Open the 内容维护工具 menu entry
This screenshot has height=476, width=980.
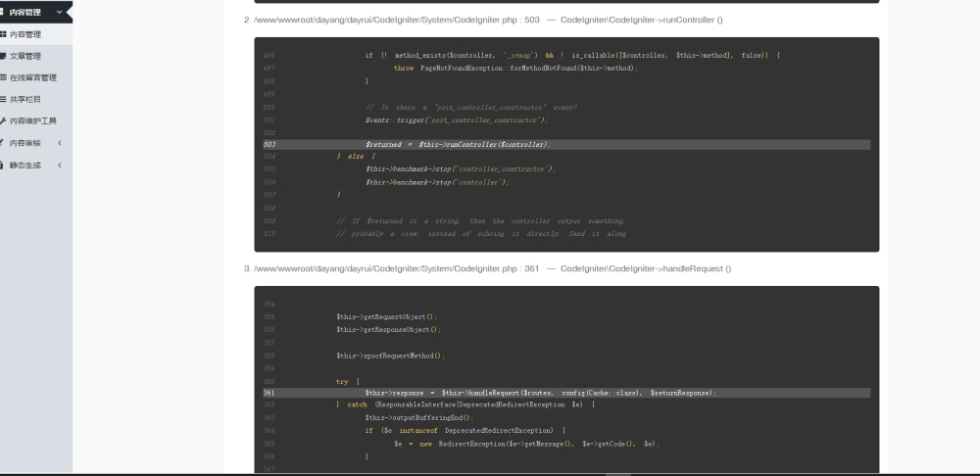click(33, 121)
